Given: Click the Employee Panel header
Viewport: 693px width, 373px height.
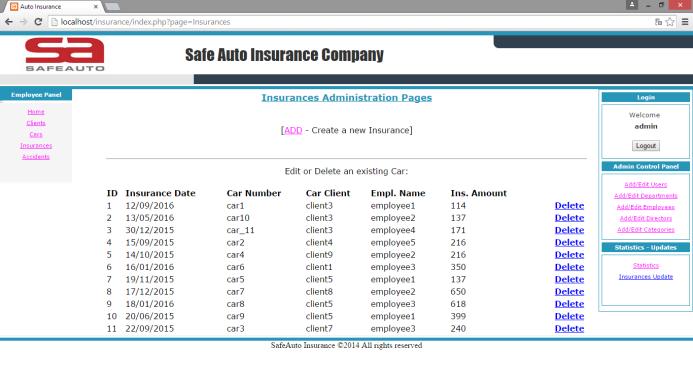Looking at the screenshot, I should pos(36,95).
